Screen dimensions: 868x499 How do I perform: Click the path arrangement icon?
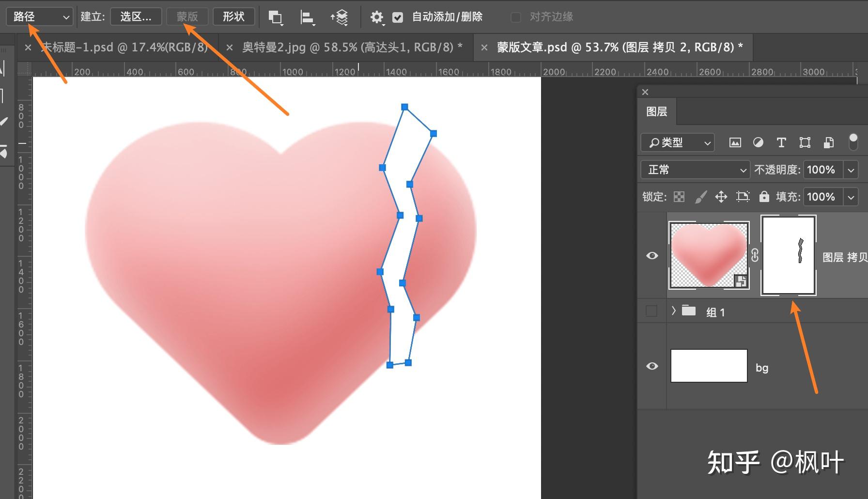click(x=340, y=17)
